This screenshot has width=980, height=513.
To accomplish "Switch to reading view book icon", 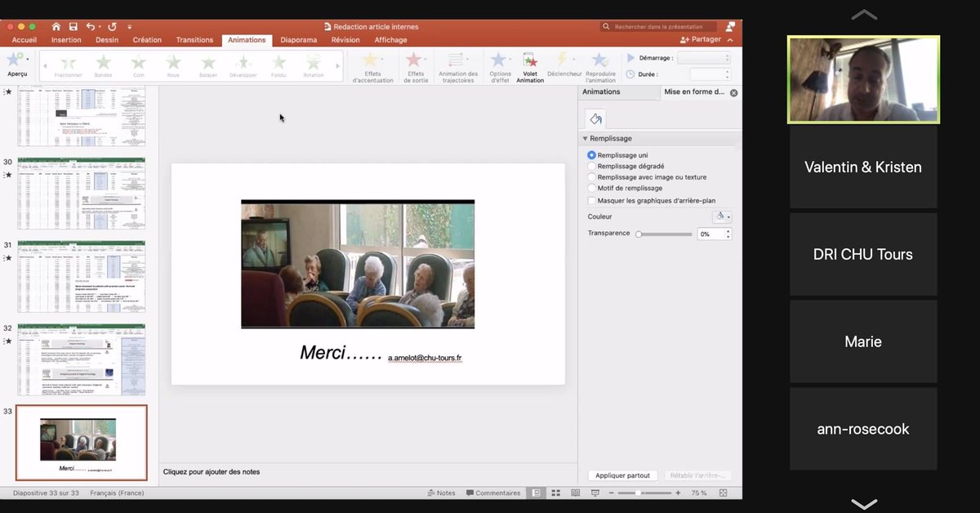I will pyautogui.click(x=576, y=493).
